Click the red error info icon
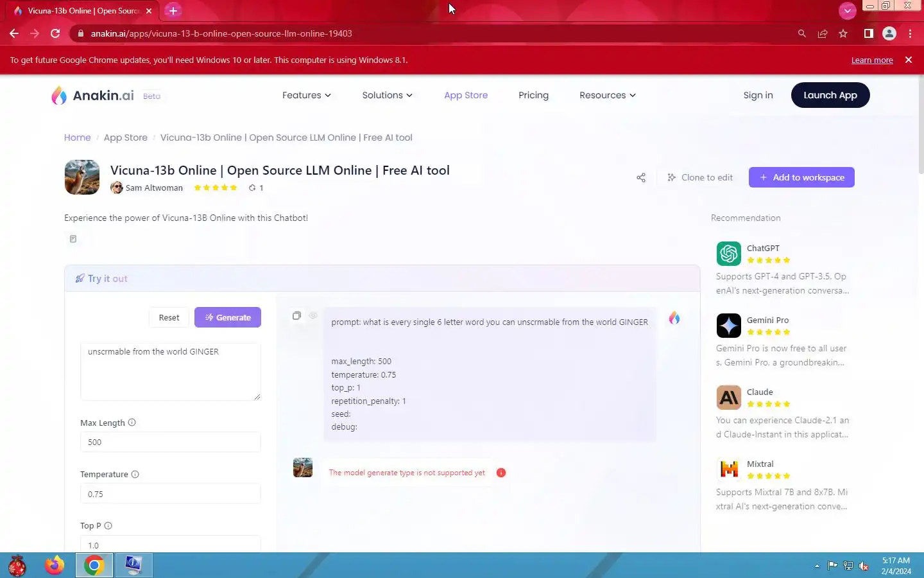 tap(501, 473)
